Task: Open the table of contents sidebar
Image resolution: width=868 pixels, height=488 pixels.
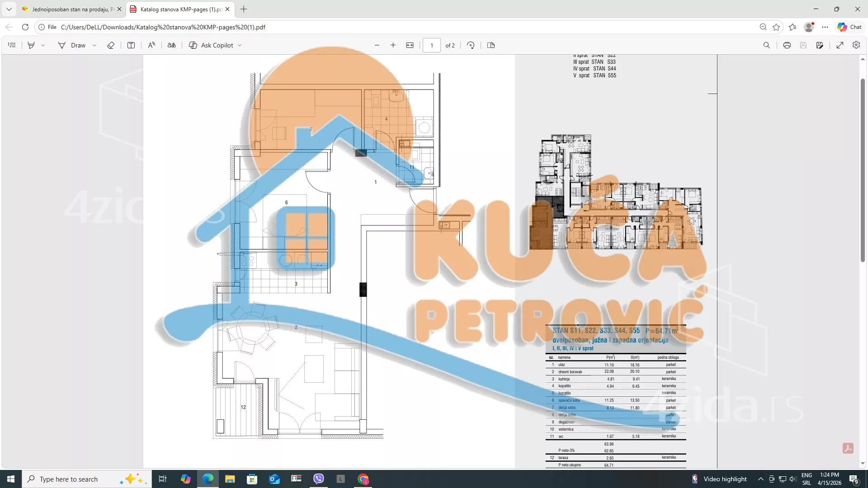Action: tap(12, 45)
